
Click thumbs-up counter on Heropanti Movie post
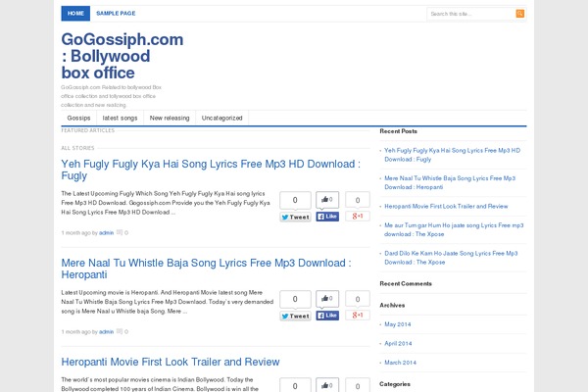tap(327, 385)
